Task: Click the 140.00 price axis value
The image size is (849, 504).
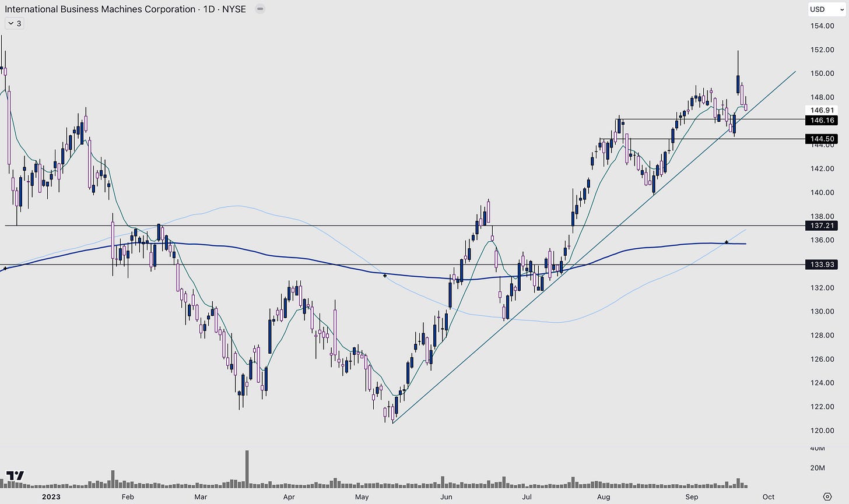Action: (822, 192)
